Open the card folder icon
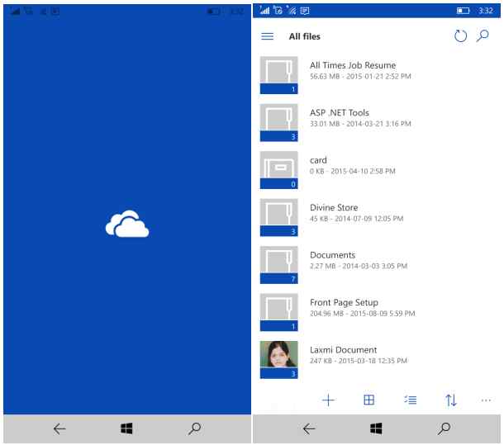 point(279,170)
